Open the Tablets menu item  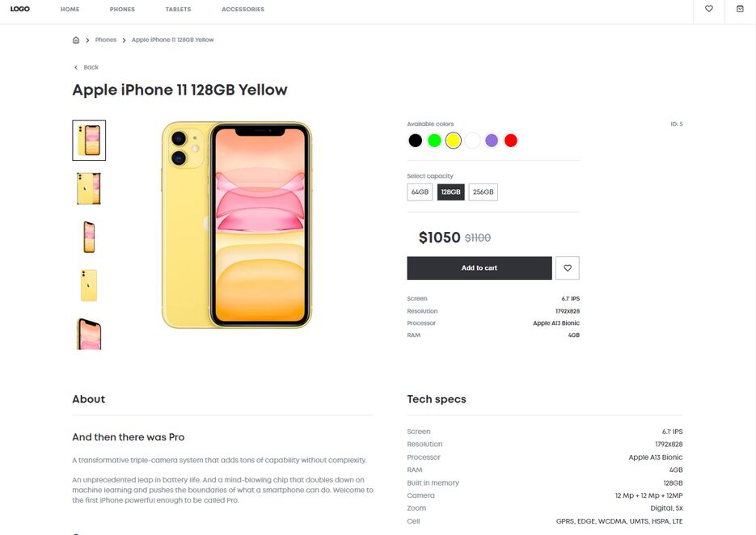[178, 9]
